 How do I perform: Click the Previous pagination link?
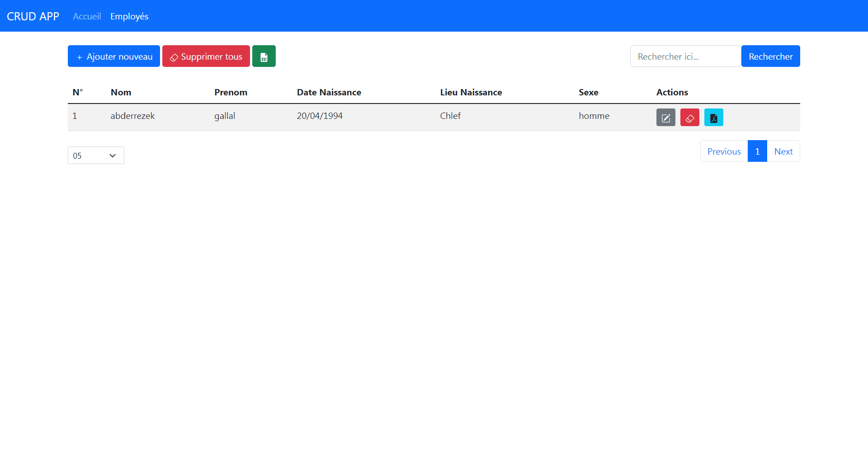[x=724, y=151]
